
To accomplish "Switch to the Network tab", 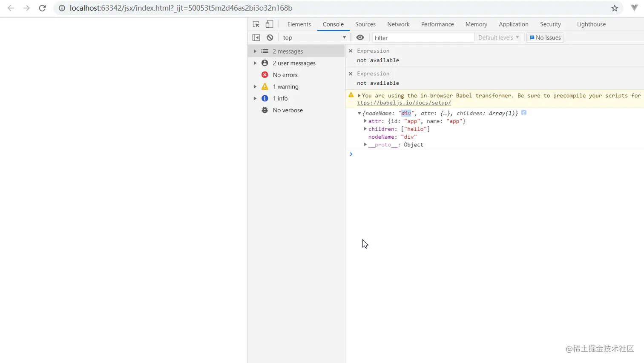I will [398, 24].
